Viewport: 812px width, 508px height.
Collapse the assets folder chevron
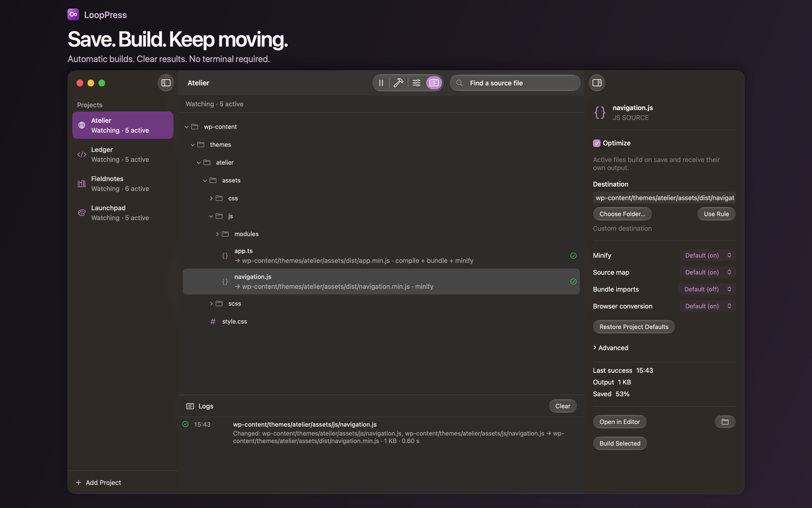(205, 180)
